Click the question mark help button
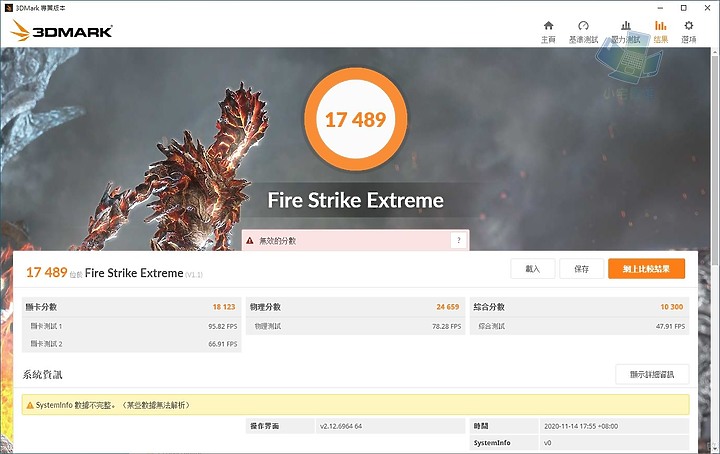This screenshot has width=720, height=454. [x=458, y=240]
